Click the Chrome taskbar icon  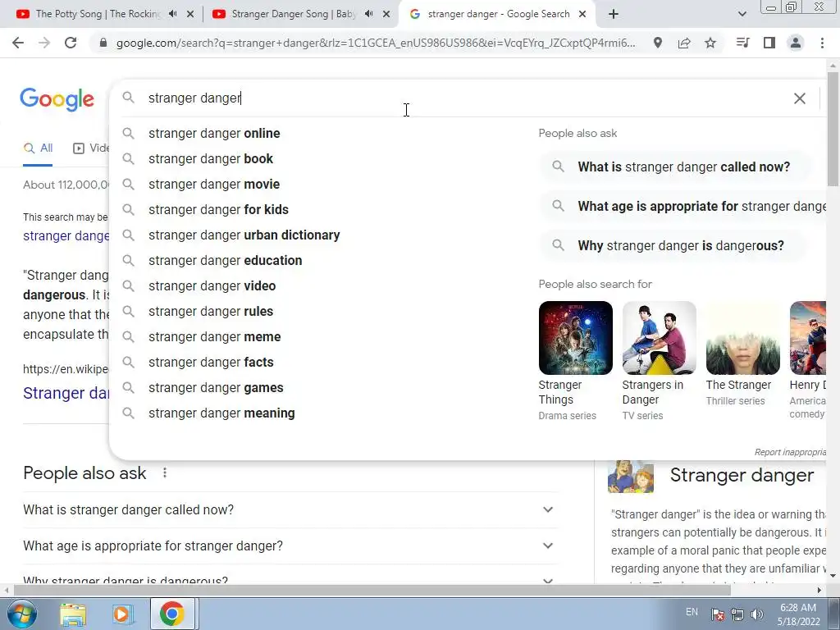point(171,614)
